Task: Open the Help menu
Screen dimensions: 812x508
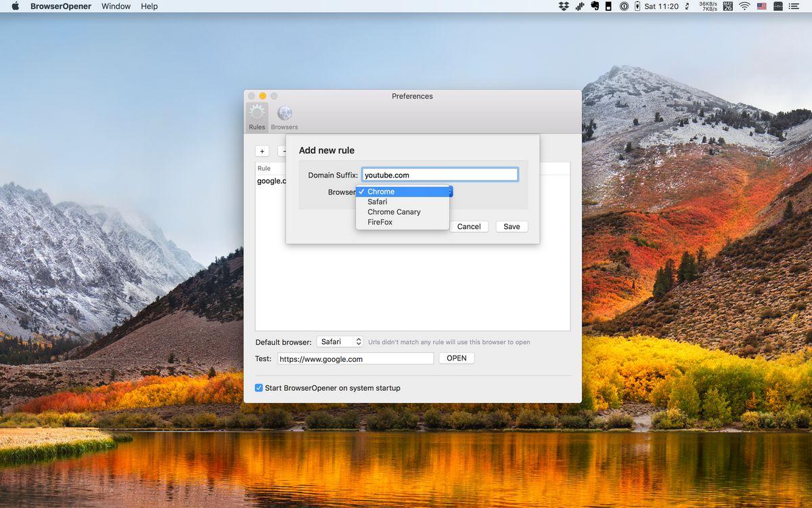Action: pos(149,6)
